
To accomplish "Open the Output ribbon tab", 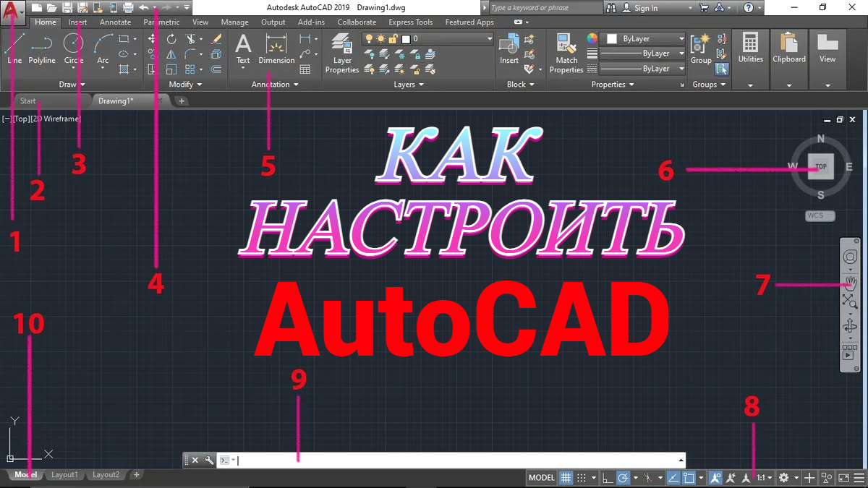I will (273, 22).
